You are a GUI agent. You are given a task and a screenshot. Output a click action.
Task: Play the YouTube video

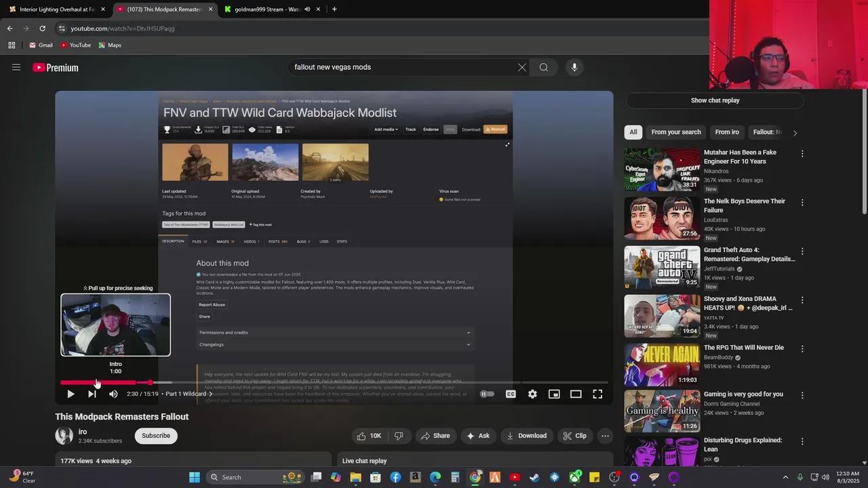71,394
